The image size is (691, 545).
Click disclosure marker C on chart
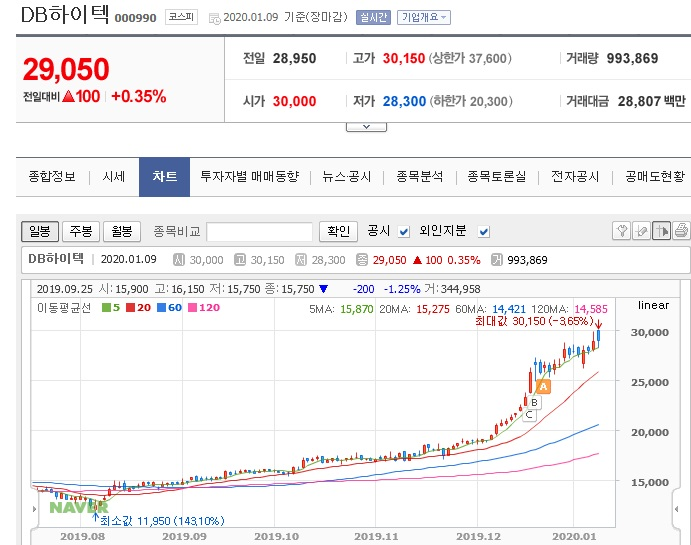(529, 415)
